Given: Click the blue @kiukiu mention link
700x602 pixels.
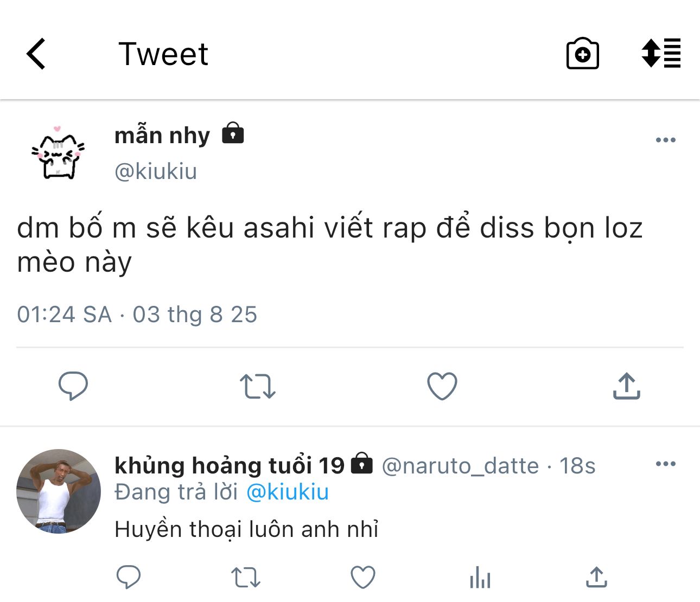Looking at the screenshot, I should (288, 492).
